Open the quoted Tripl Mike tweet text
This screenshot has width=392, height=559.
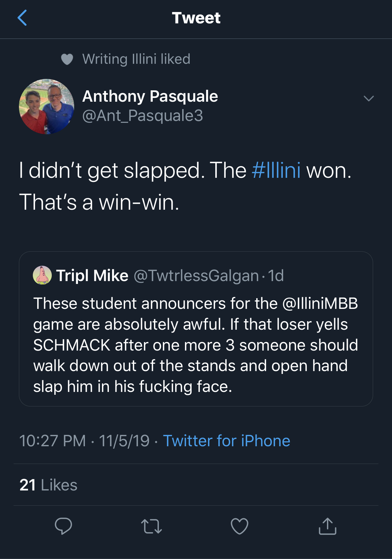coord(196,345)
